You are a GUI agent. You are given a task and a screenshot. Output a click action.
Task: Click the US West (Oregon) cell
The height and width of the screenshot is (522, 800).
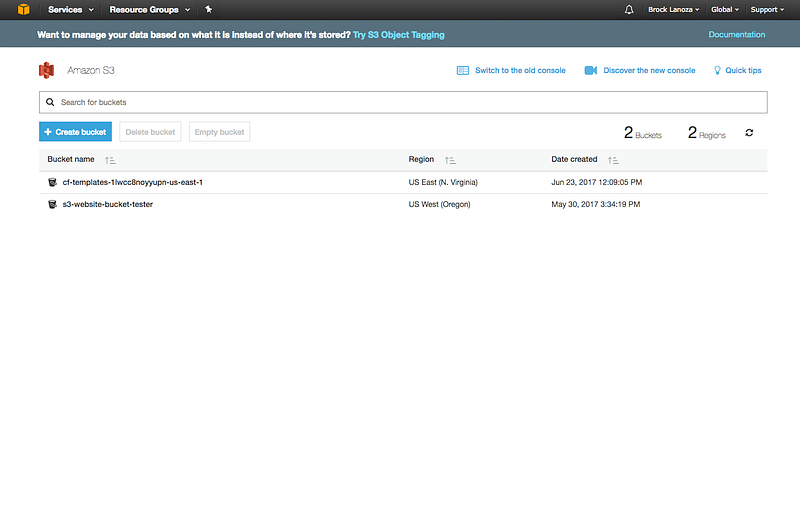tap(439, 204)
